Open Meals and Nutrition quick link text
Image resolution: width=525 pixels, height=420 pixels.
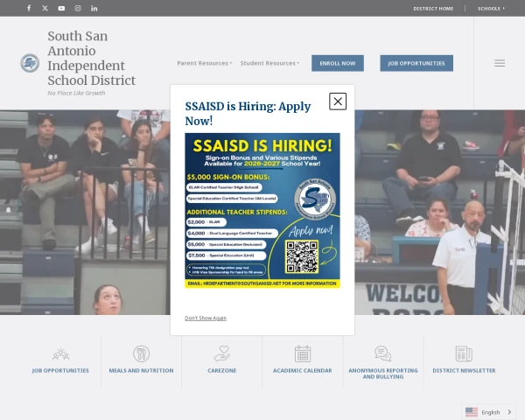click(x=141, y=370)
